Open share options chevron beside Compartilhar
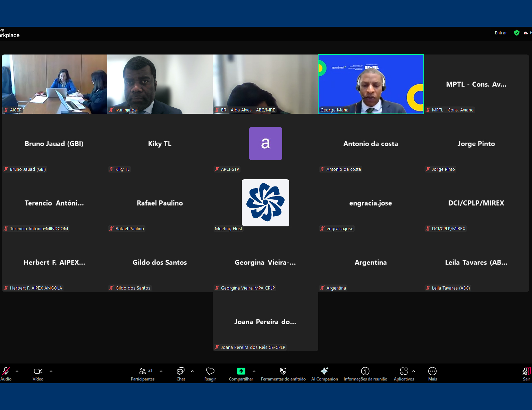Viewport: 532px width, 410px height. (x=254, y=371)
